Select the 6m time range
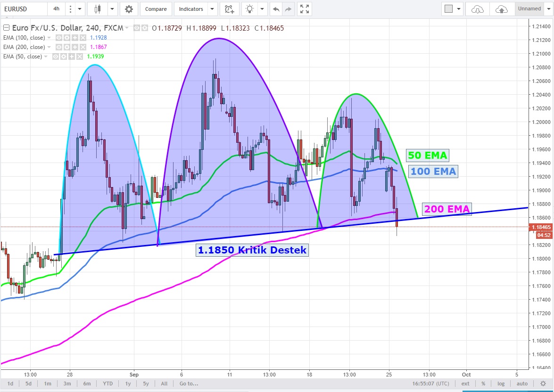The image size is (554, 392). point(87,384)
